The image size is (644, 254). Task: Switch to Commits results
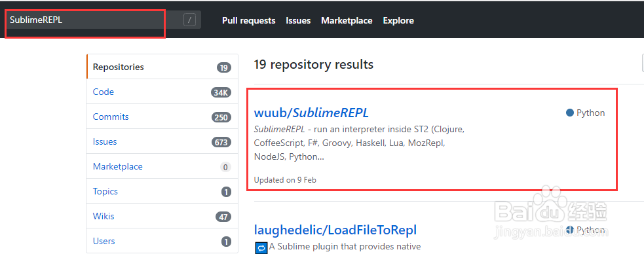[162, 117]
